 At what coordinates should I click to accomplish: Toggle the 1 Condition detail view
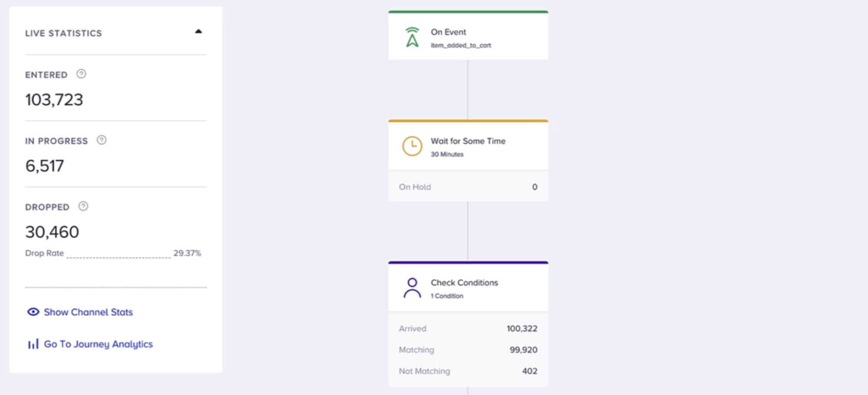(x=446, y=296)
